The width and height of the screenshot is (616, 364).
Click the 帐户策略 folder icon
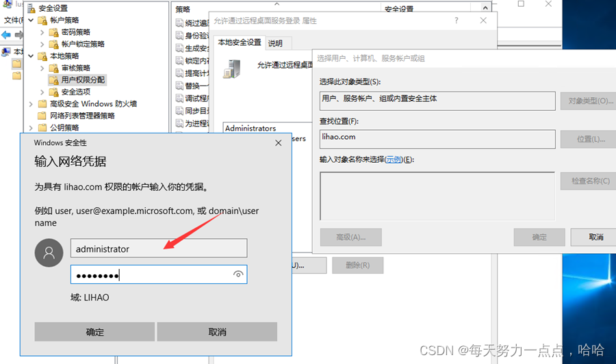[42, 21]
